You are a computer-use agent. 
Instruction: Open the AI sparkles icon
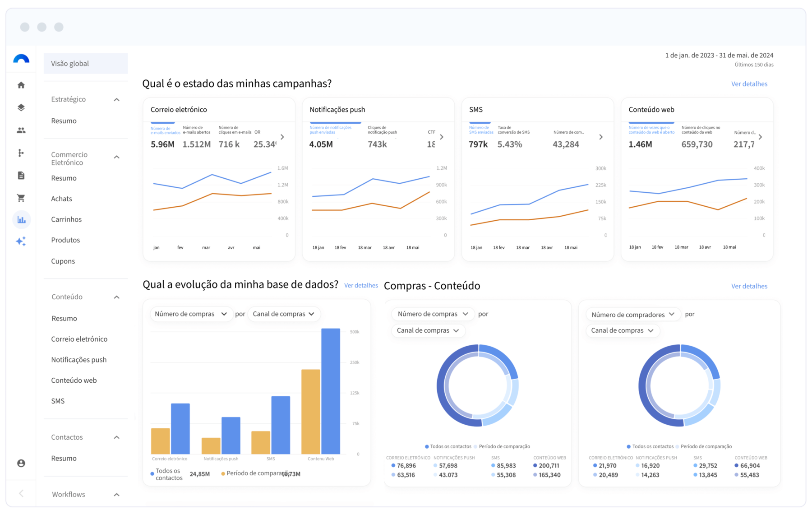pos(21,241)
